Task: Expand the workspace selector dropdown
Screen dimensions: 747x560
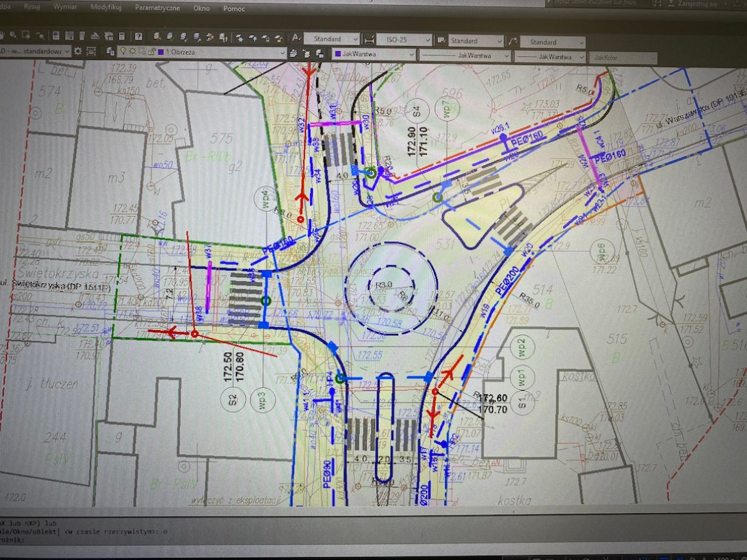Action: pos(67,51)
